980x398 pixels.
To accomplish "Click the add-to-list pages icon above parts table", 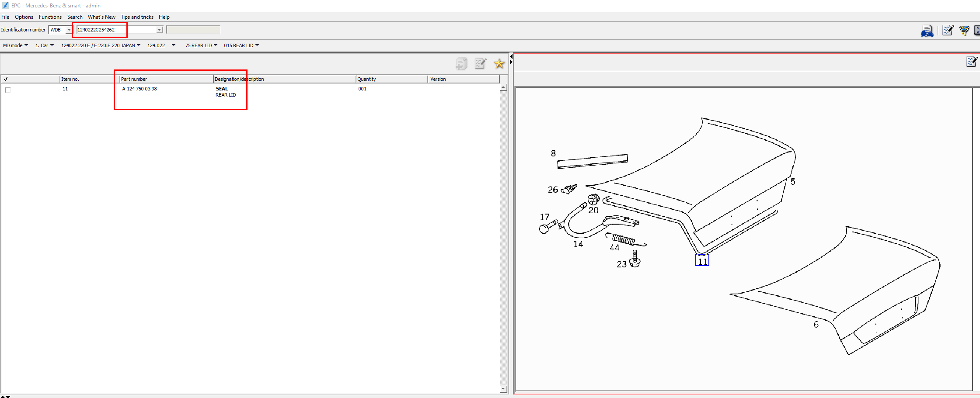I will point(461,64).
